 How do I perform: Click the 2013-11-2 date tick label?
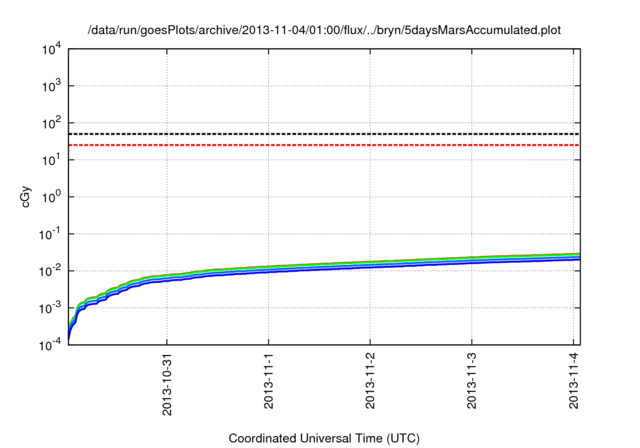[370, 381]
